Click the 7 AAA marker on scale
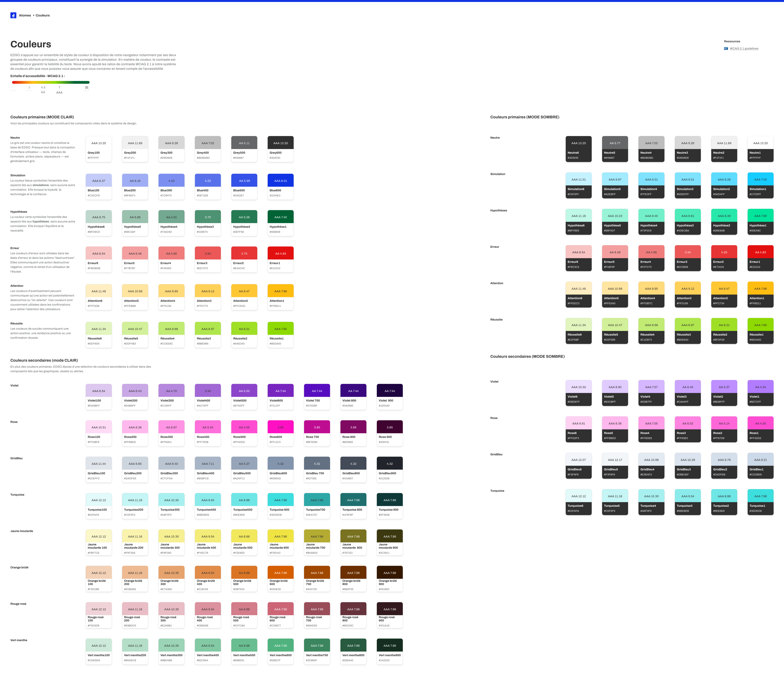Screen dimensions: 784x675 (x=59, y=90)
